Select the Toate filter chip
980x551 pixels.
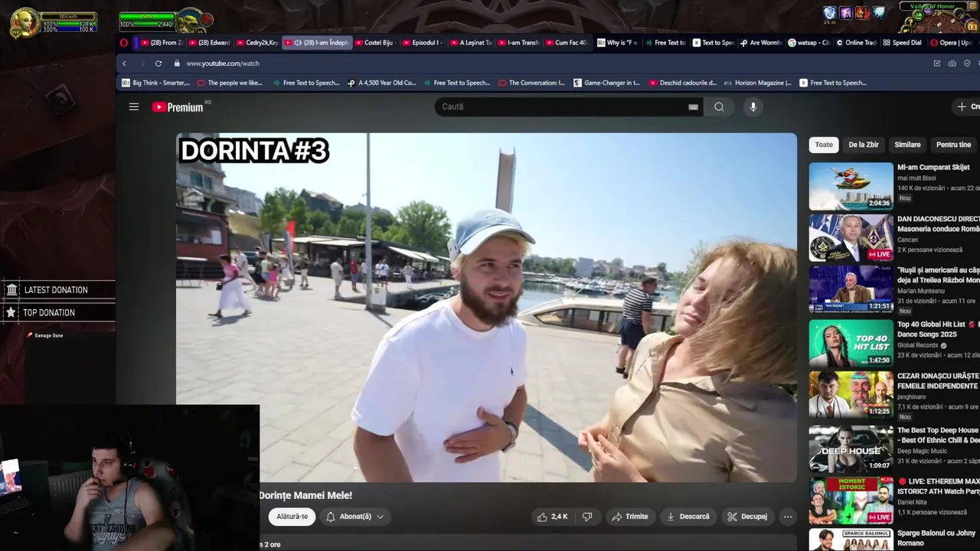(x=824, y=145)
